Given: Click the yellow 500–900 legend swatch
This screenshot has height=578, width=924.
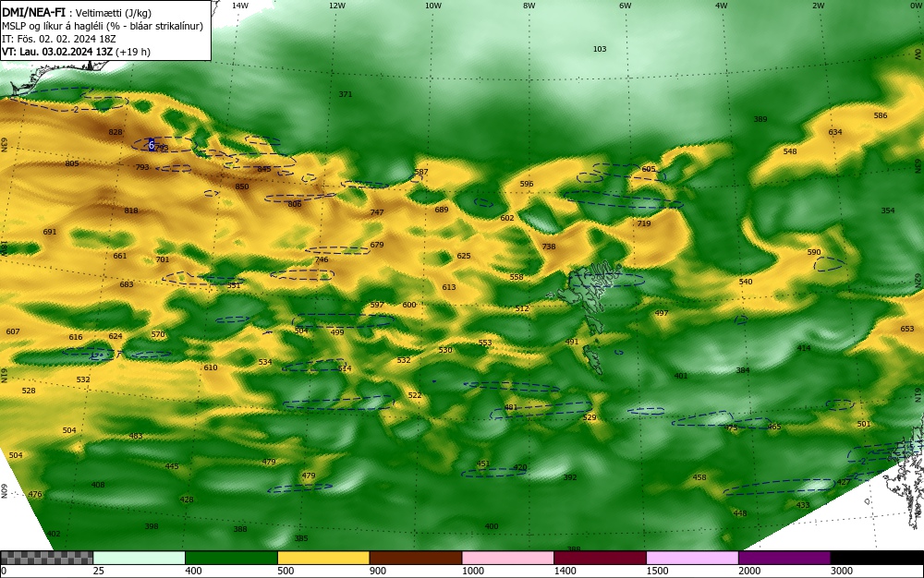Looking at the screenshot, I should (322, 558).
